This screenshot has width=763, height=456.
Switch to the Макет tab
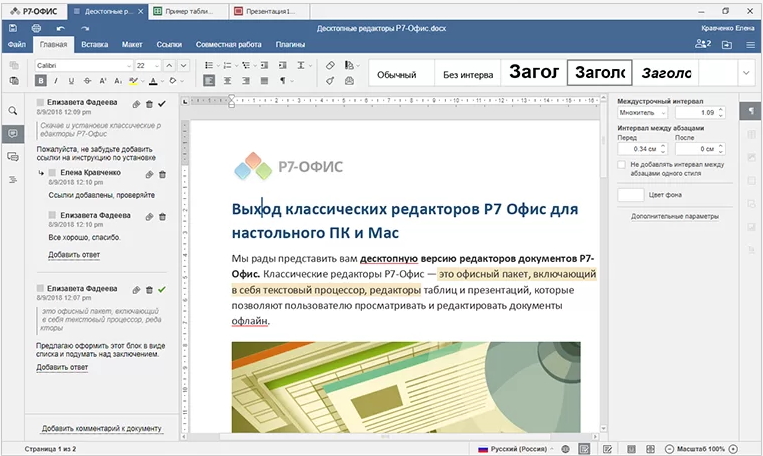click(x=132, y=44)
